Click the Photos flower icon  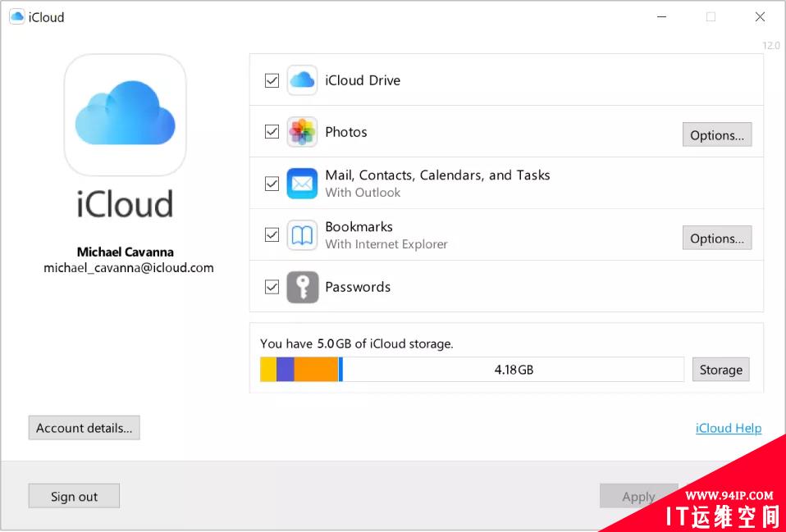[x=302, y=132]
